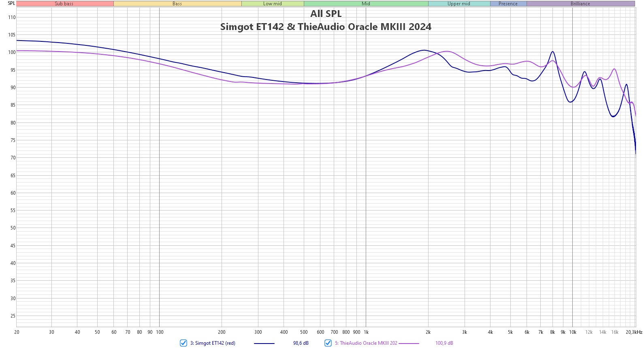The width and height of the screenshot is (644, 348).
Task: Click the 2k frequency axis label
Action: (x=428, y=332)
